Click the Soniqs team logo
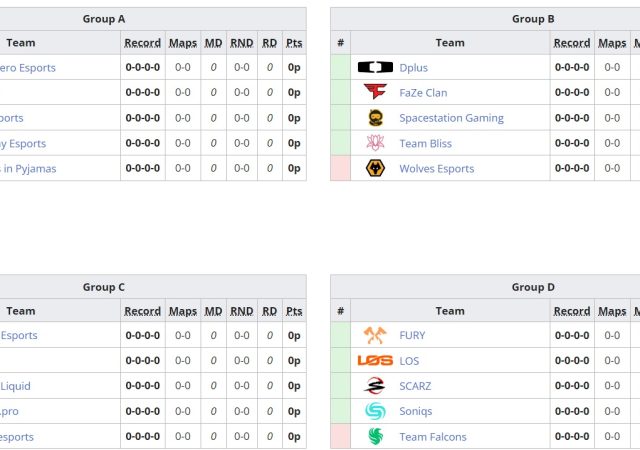Image resolution: width=640 pixels, height=450 pixels. 375,411
